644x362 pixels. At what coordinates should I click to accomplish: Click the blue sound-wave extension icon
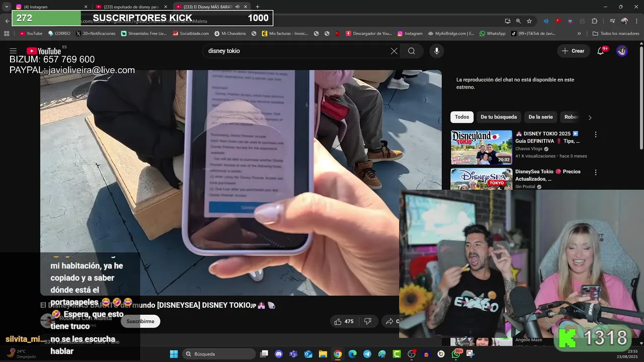click(546, 21)
